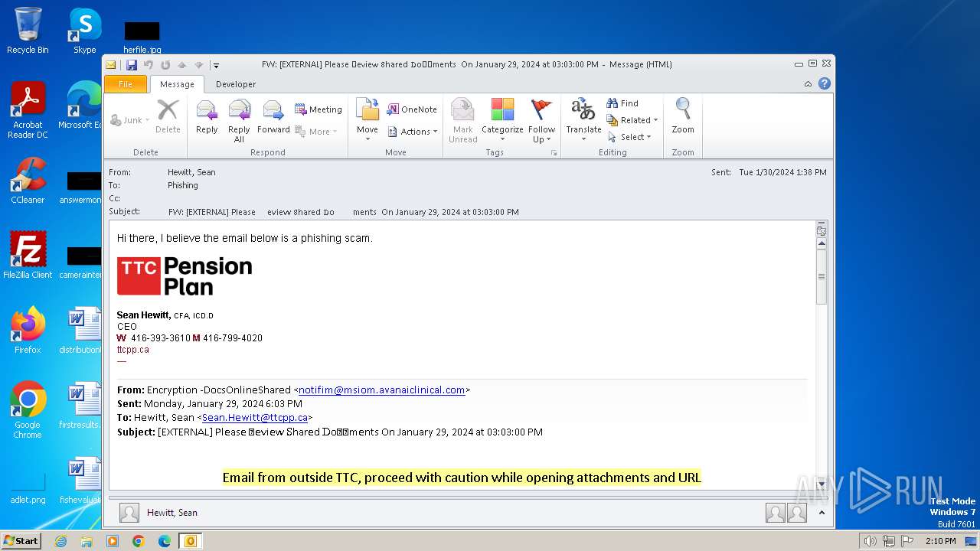Click the message body scroll up arrow
The height and width of the screenshot is (551, 980).
822,243
